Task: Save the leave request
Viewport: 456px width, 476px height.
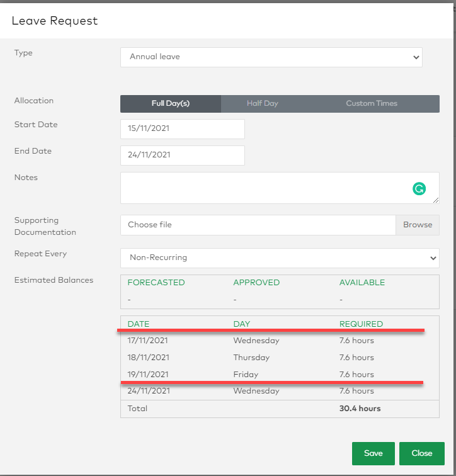Action: (x=373, y=453)
